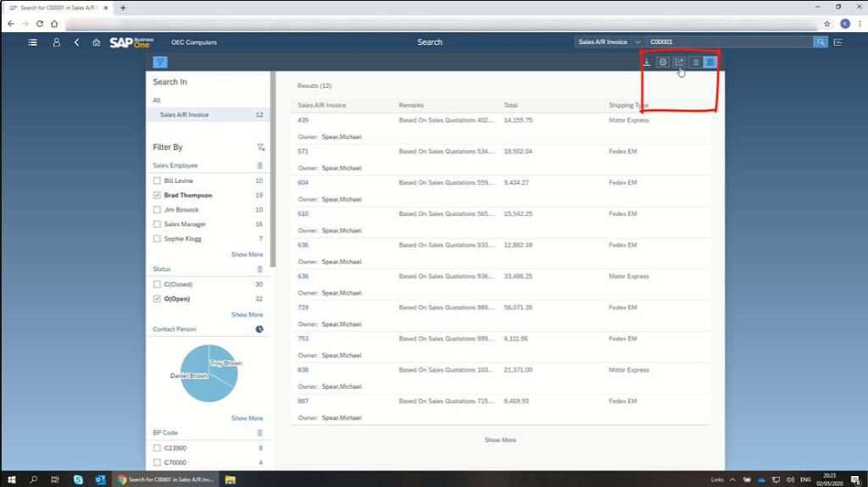The width and height of the screenshot is (868, 487).
Task: Open browser home page
Action: coord(54,24)
